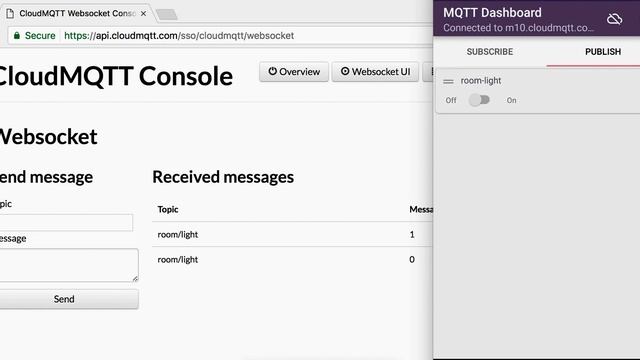
Task: Switch to the PUBLISH tab
Action: pos(603,52)
